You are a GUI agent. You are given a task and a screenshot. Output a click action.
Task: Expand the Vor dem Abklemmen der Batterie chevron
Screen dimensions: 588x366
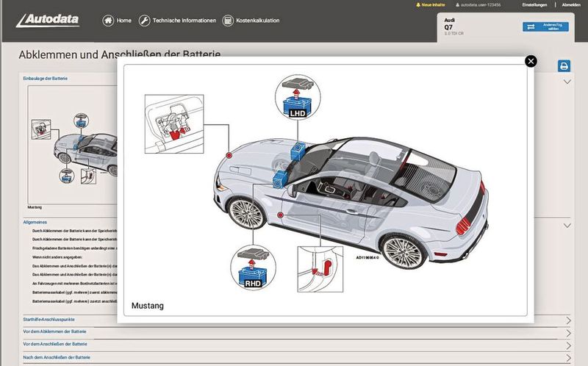[568, 333]
